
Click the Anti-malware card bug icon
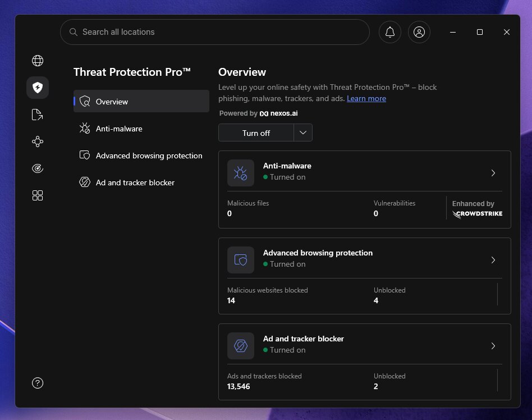241,173
